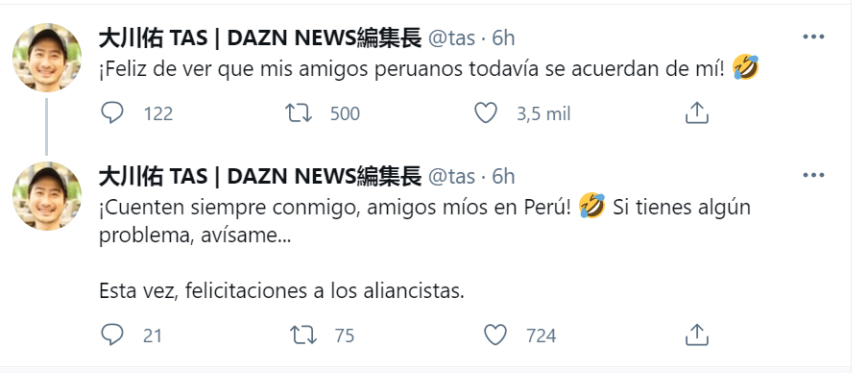The width and height of the screenshot is (868, 373).
Task: Reply to the second tweet with 21 replies
Action: pos(112,335)
